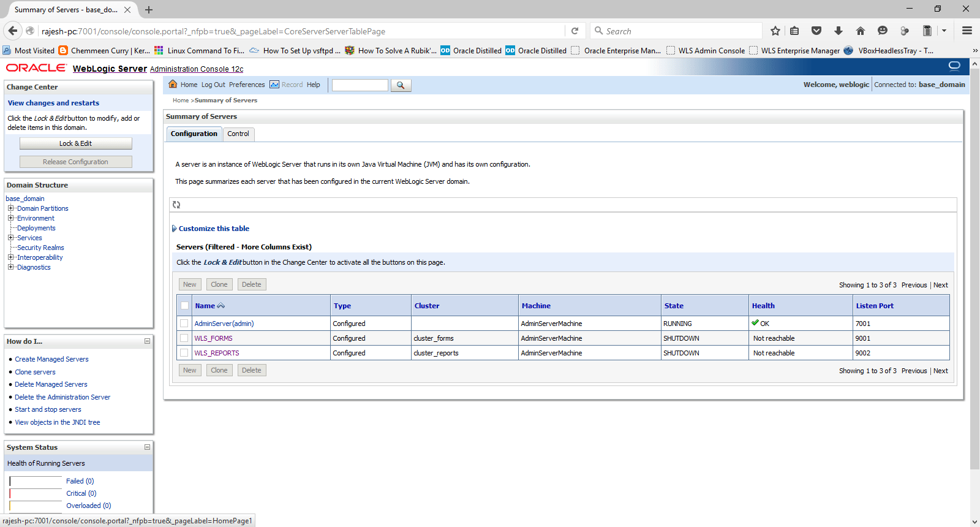Show more bookmarks with the chevron
The width and height of the screenshot is (980, 527).
[974, 50]
